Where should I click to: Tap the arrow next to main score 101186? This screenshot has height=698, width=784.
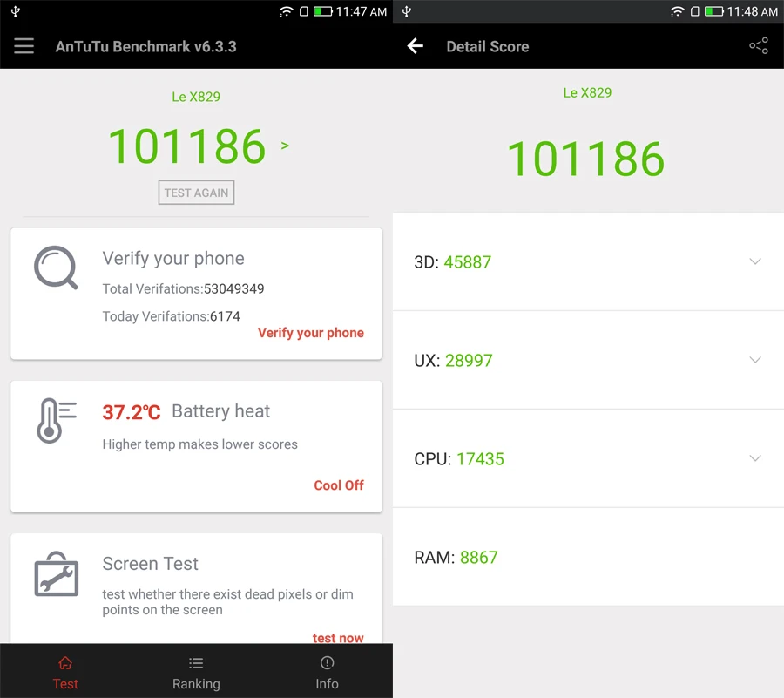tap(285, 146)
